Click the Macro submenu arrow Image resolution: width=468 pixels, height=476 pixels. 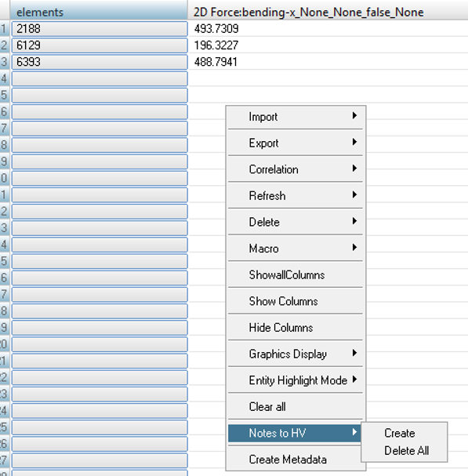tap(354, 248)
